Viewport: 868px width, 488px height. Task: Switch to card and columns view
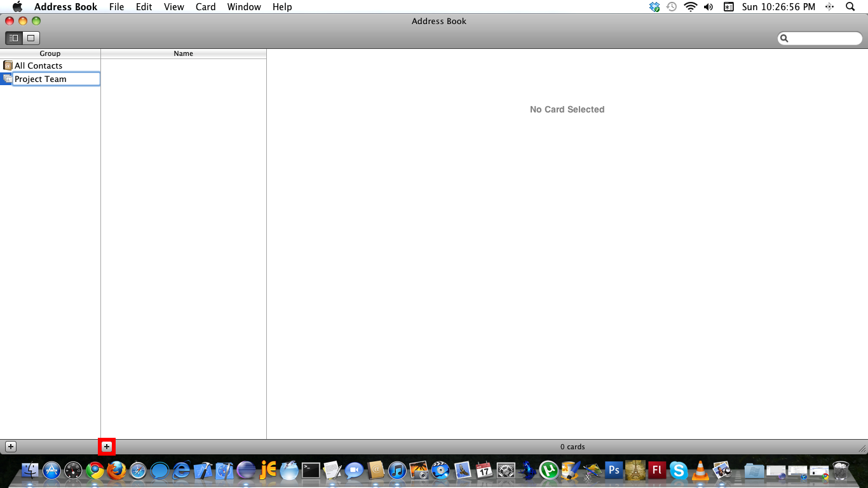[13, 38]
